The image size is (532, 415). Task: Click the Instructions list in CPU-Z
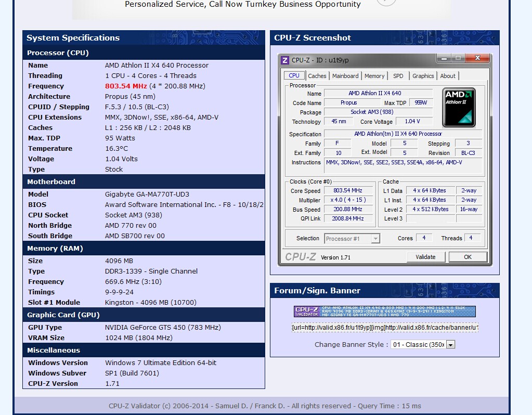403,165
